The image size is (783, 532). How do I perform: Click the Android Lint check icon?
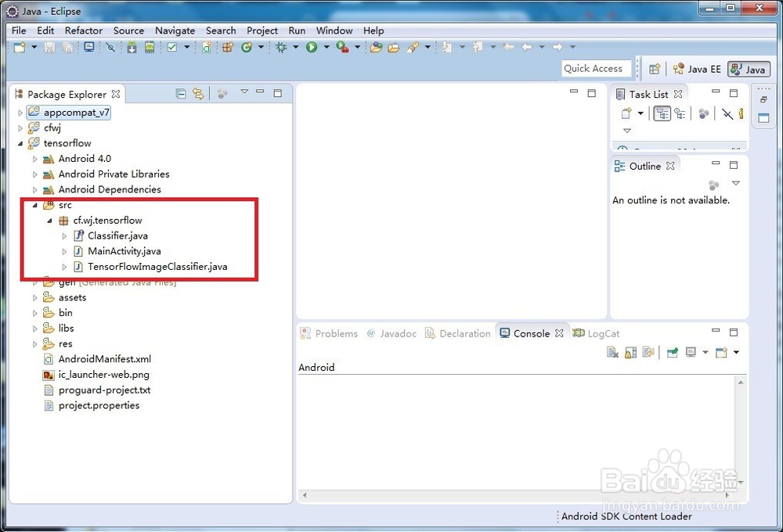(x=172, y=48)
